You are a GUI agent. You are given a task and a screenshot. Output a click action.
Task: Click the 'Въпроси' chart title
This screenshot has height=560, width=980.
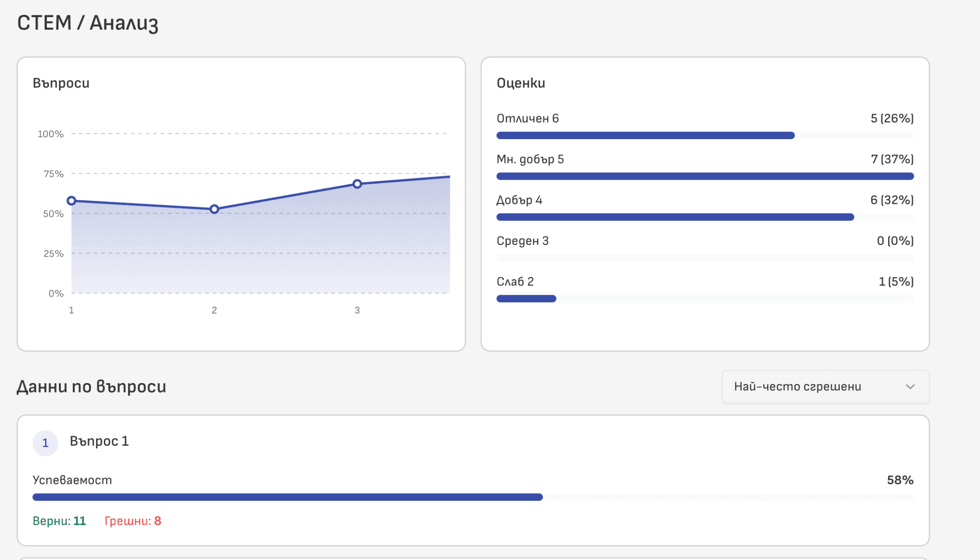click(x=61, y=83)
